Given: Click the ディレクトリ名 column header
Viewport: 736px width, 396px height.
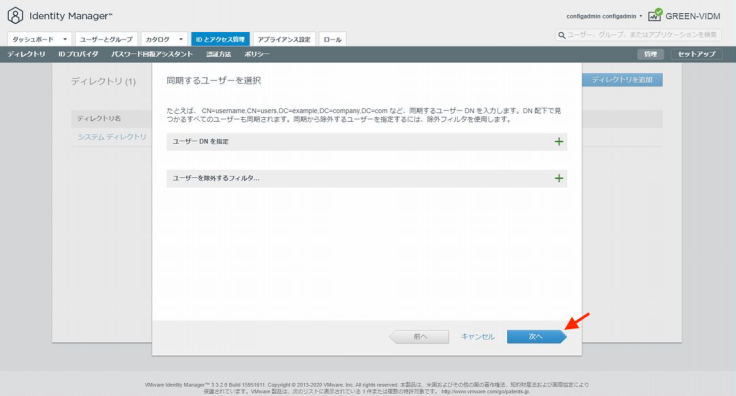Looking at the screenshot, I should [x=99, y=118].
